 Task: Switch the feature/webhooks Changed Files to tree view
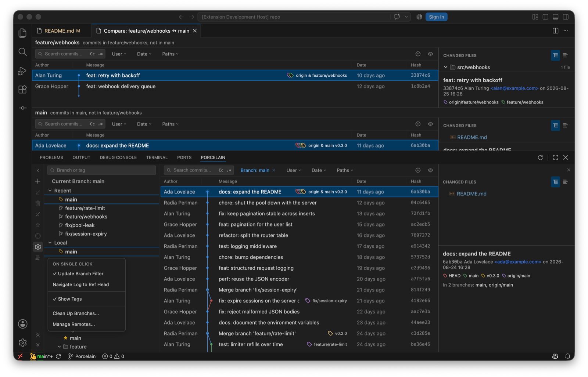coord(555,55)
